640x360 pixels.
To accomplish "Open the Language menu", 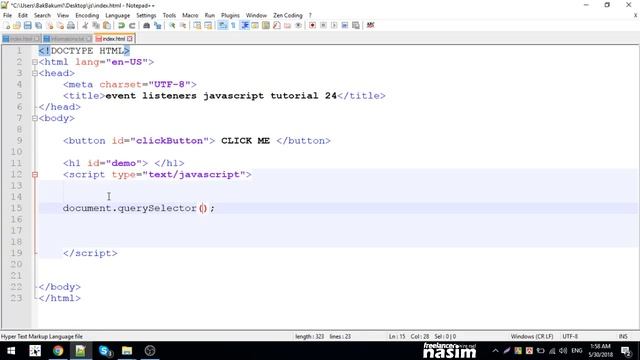I will (118, 16).
